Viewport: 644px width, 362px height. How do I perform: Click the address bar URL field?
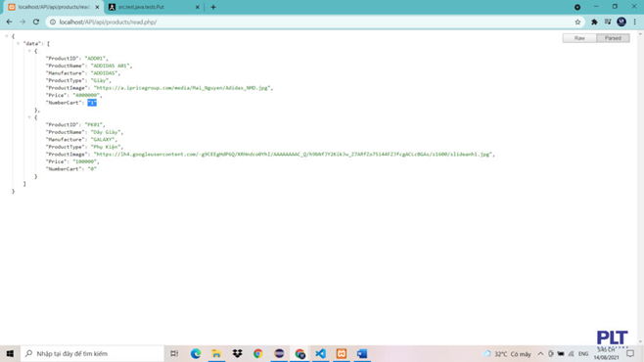click(312, 23)
